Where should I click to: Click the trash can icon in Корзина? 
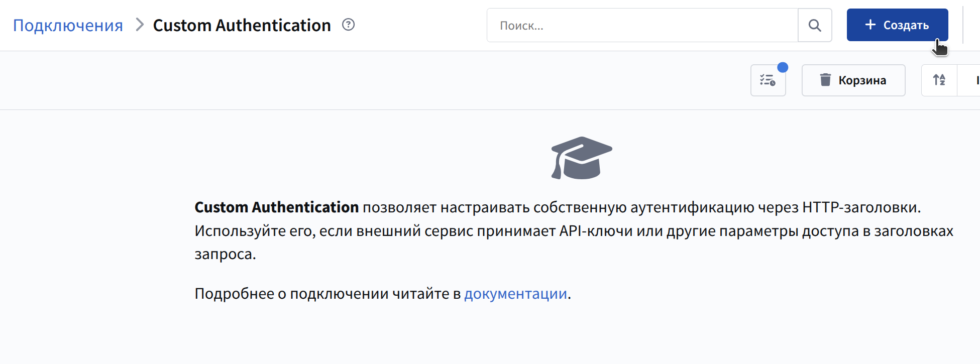(x=825, y=80)
